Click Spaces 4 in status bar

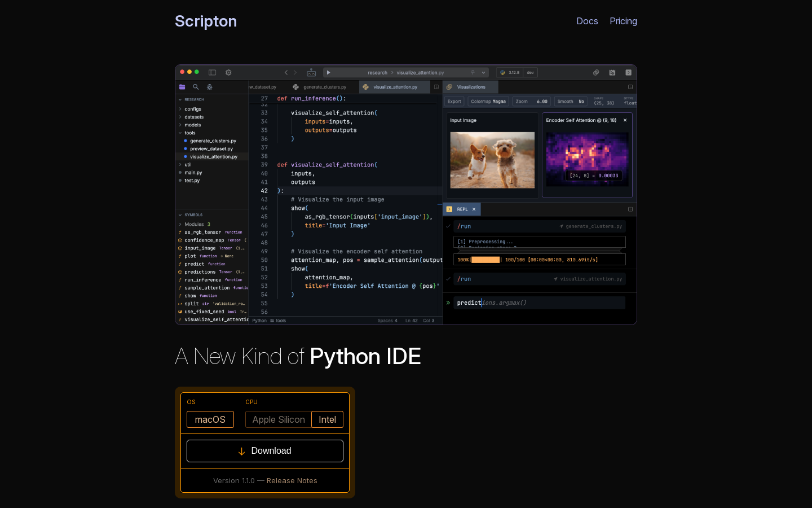point(387,321)
